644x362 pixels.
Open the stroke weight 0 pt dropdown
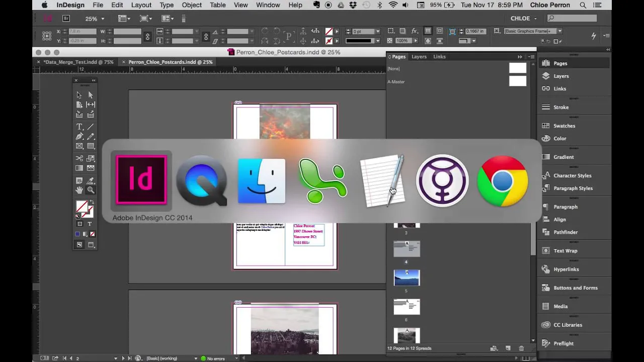[378, 31]
